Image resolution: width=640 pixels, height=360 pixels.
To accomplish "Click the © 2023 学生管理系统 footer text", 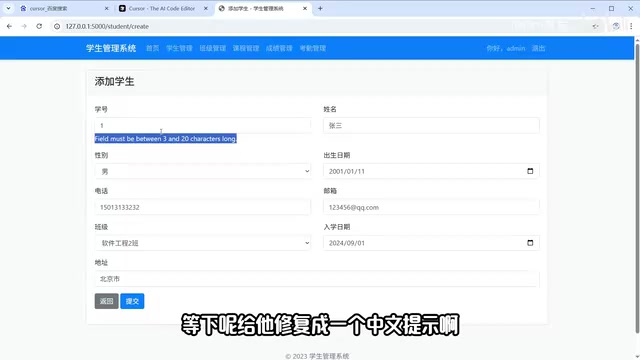I will (317, 356).
